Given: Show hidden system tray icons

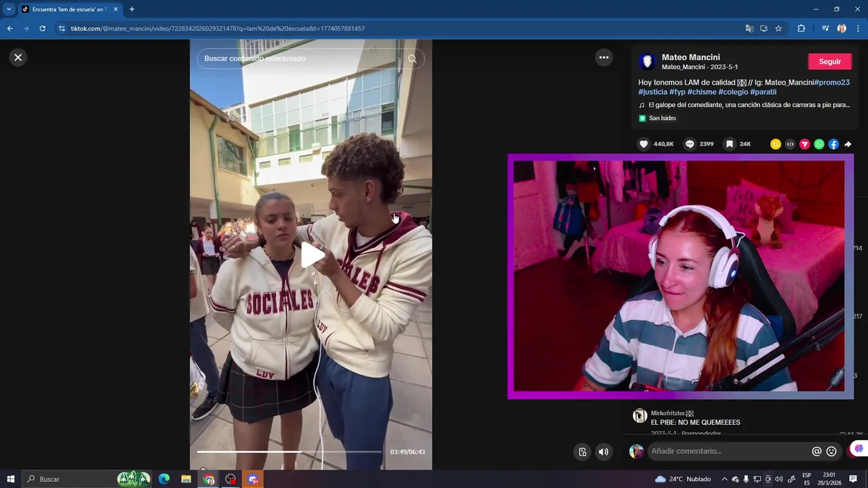Looking at the screenshot, I should (x=724, y=479).
